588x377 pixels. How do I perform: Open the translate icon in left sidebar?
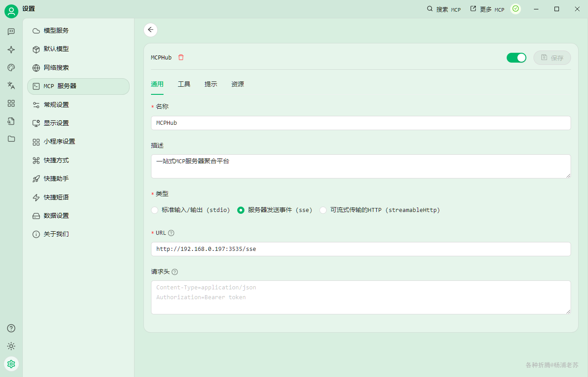pos(11,85)
